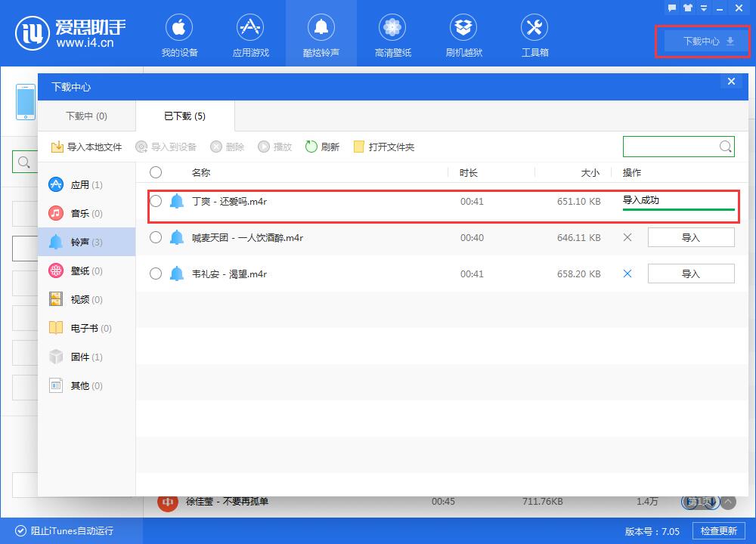The height and width of the screenshot is (544, 756).
Task: Expand the 固件 category in the sidebar
Action: (83, 357)
